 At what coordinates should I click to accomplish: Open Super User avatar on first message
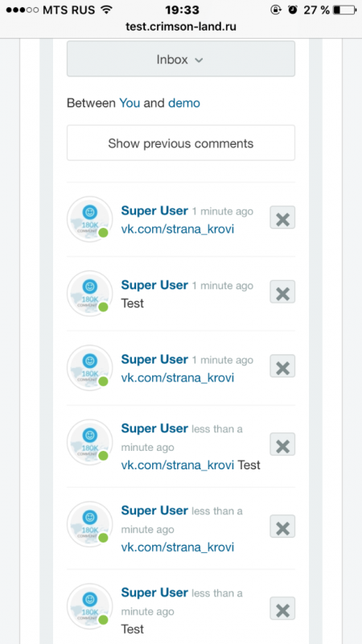89,219
